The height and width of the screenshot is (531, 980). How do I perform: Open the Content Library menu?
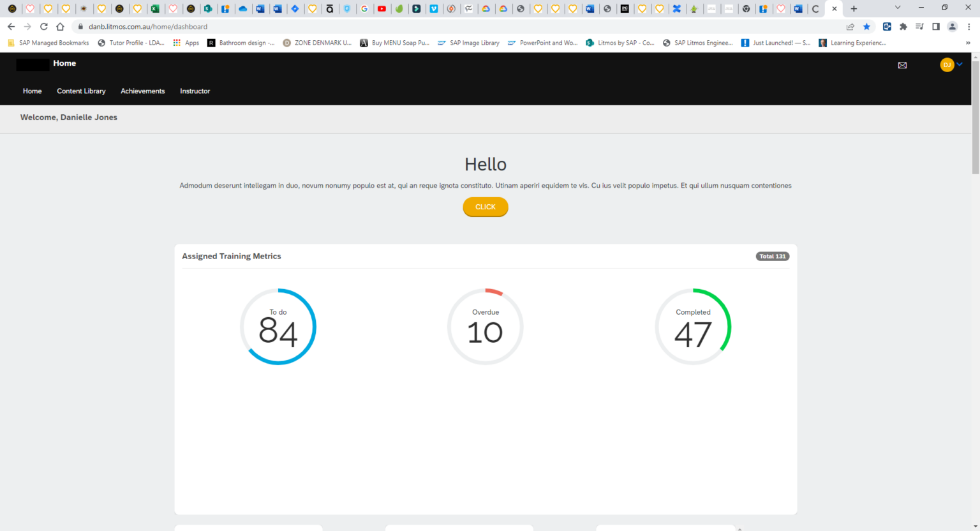point(81,91)
